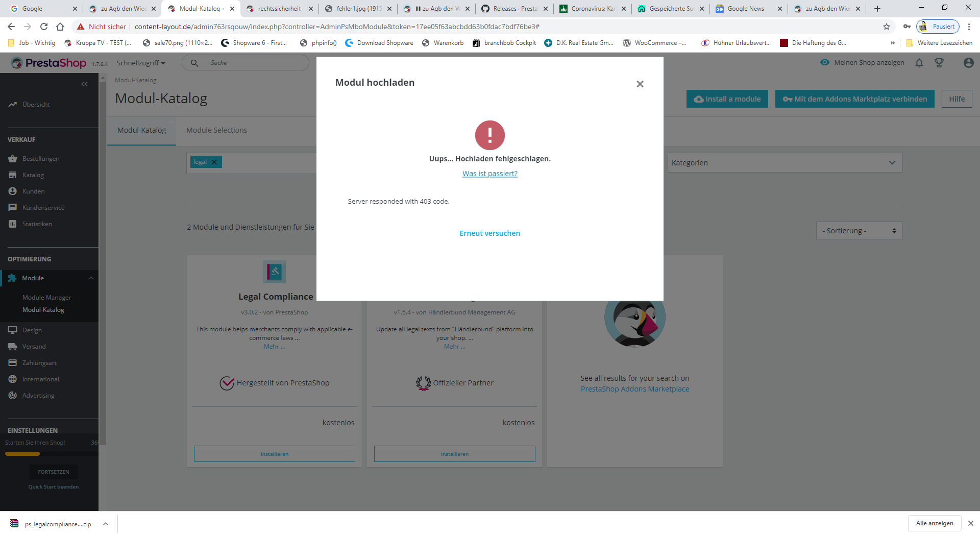The height and width of the screenshot is (536, 980).
Task: Click Modul-Katalog breadcrumb
Action: pyautogui.click(x=136, y=80)
